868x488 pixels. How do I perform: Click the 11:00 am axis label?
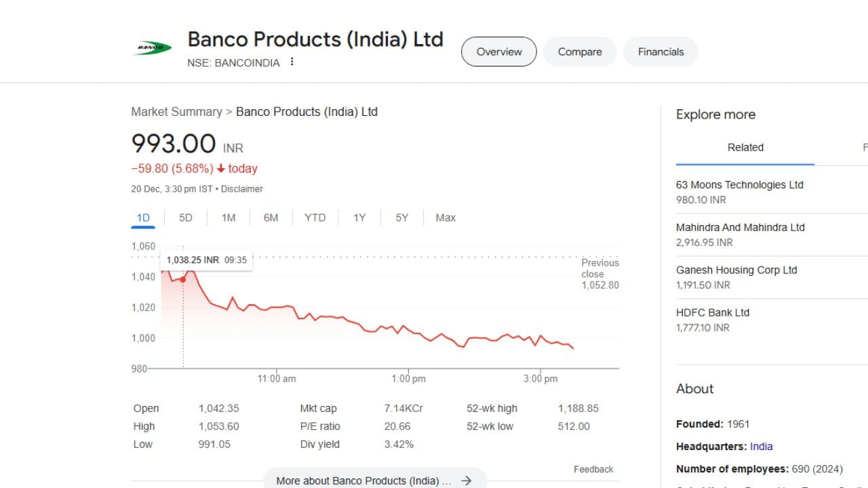coord(277,379)
